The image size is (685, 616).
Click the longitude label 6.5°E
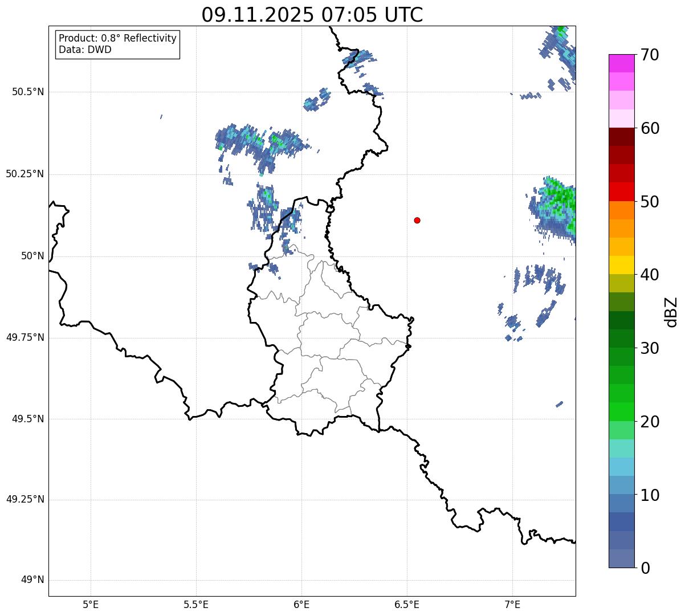(407, 605)
